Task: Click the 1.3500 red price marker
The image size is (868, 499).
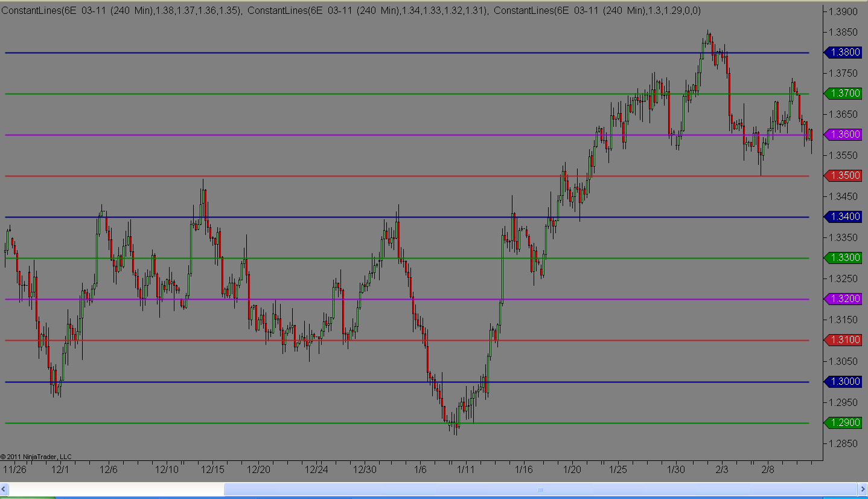Action: pyautogui.click(x=843, y=176)
